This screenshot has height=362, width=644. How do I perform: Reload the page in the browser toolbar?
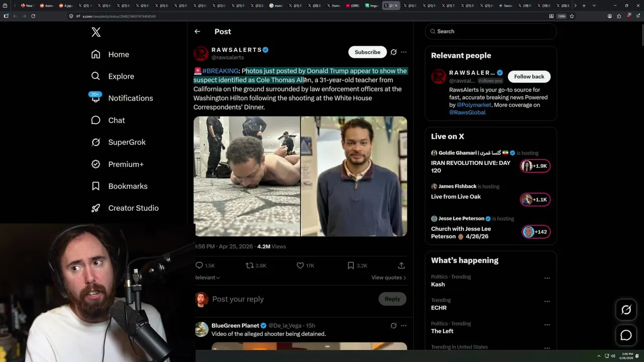33,16
